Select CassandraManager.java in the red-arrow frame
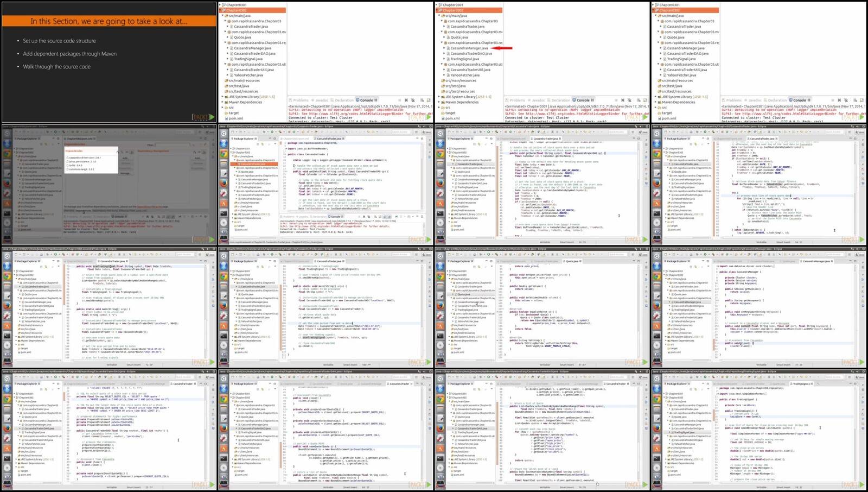Screen dimensions: 868x492 click(x=470, y=48)
